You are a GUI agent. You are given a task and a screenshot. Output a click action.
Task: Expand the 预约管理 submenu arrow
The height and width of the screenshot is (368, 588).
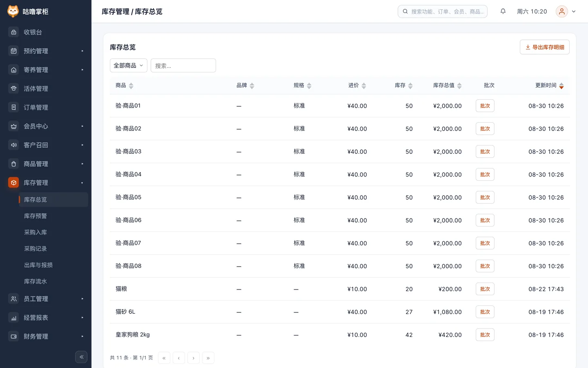[82, 51]
